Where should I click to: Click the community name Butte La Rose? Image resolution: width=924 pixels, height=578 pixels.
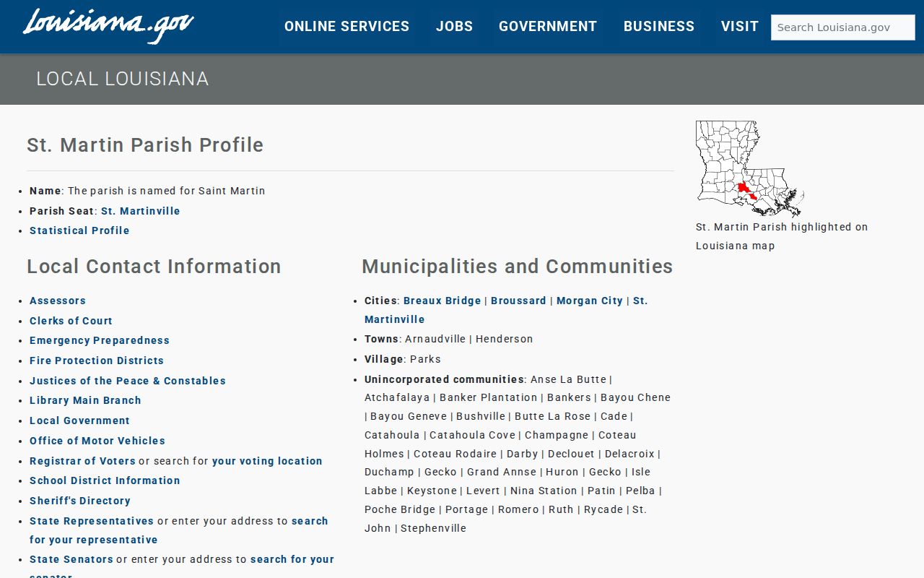click(x=552, y=416)
